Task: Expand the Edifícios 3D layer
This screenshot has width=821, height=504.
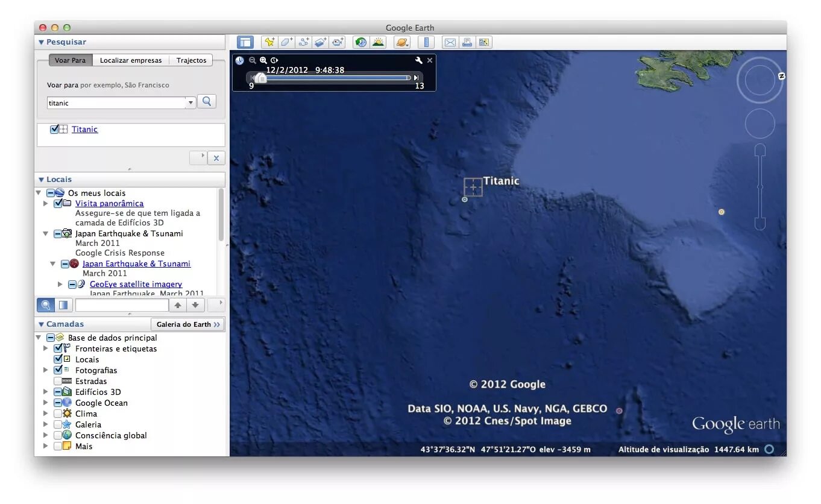Action: coord(46,392)
